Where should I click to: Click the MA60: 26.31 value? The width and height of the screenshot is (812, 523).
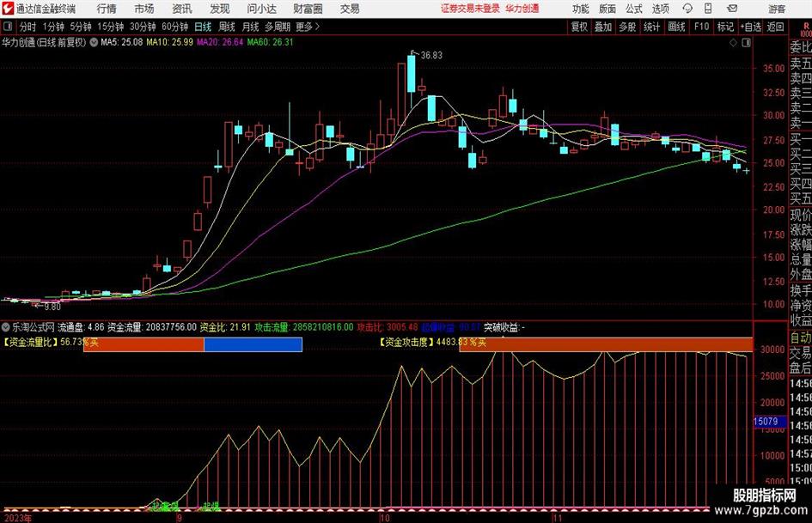point(271,42)
